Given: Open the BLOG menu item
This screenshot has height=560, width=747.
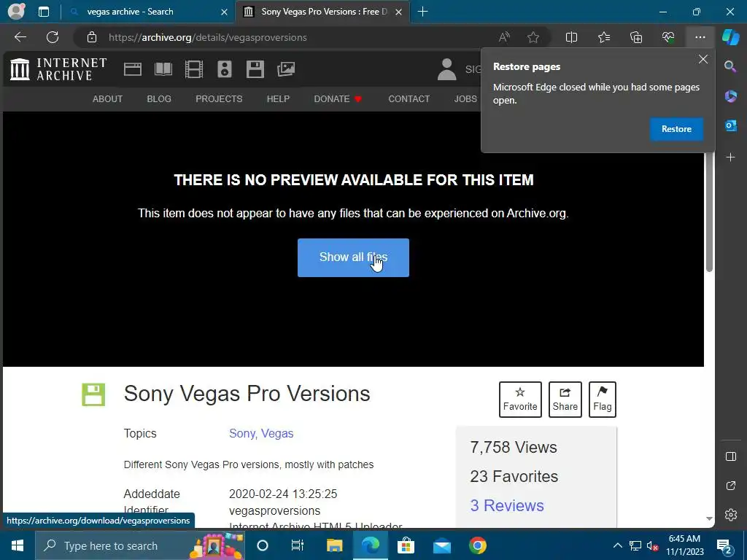Looking at the screenshot, I should coord(159,99).
